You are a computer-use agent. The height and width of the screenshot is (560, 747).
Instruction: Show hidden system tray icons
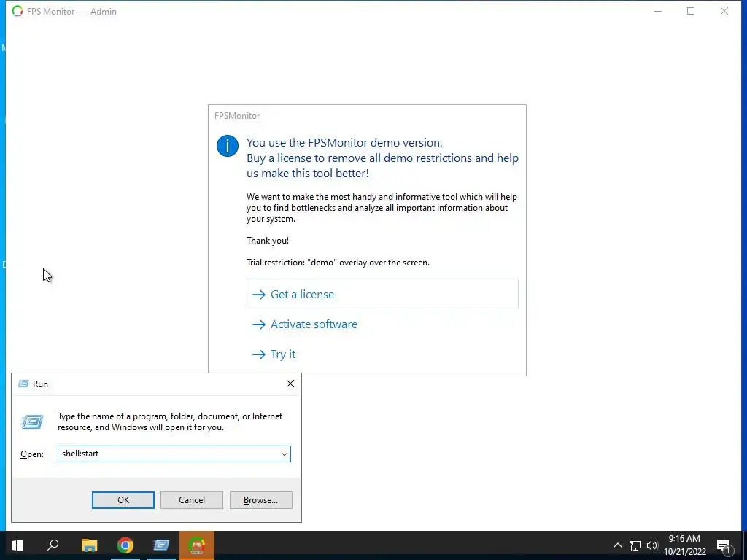[x=617, y=545]
